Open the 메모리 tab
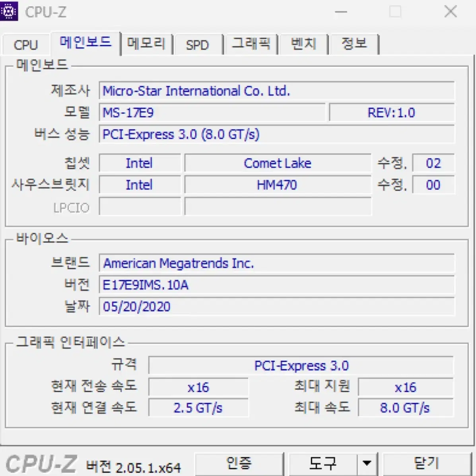 147,44
